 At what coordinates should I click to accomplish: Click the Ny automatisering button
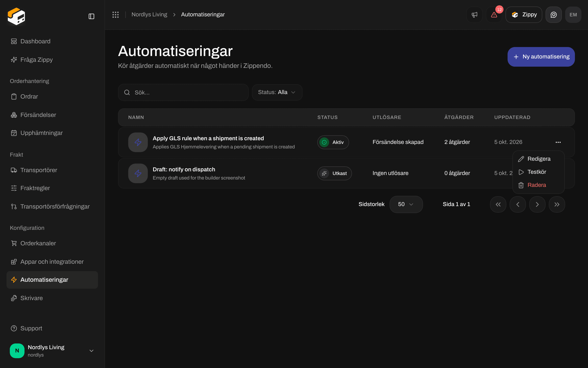pyautogui.click(x=541, y=57)
